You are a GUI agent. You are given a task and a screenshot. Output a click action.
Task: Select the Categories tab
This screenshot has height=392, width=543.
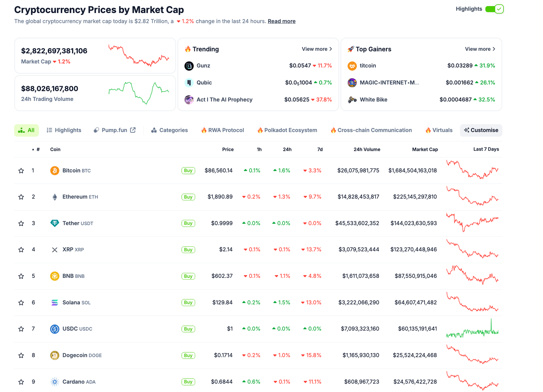[x=169, y=130]
